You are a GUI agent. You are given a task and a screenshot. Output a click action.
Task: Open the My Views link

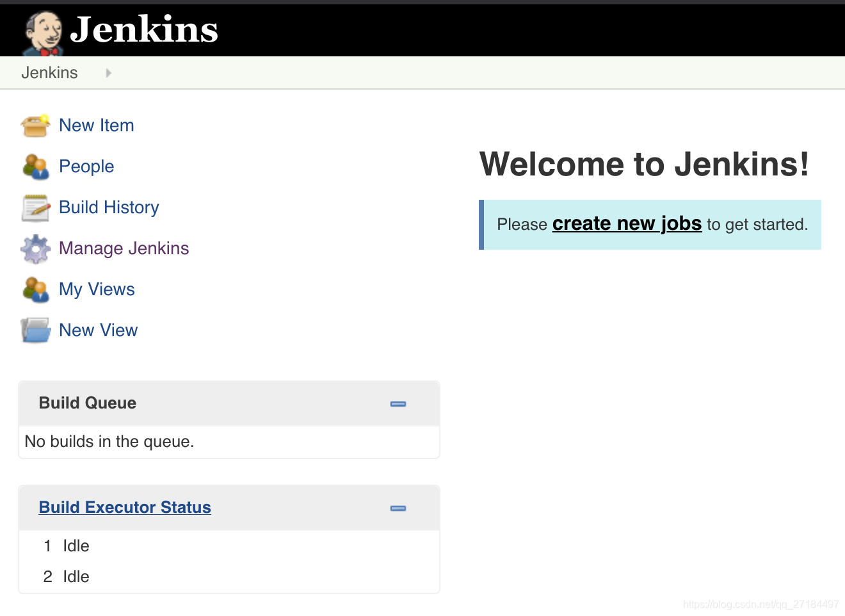(97, 289)
